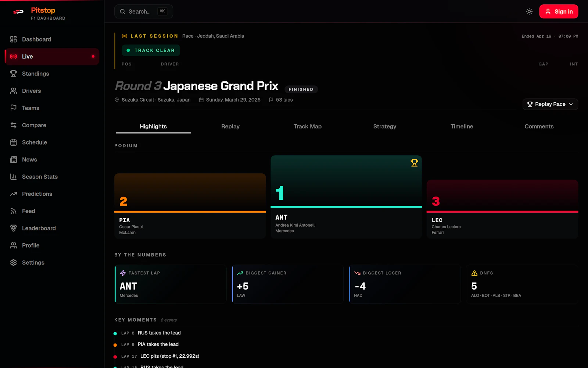Open the Compare page

pos(52,125)
